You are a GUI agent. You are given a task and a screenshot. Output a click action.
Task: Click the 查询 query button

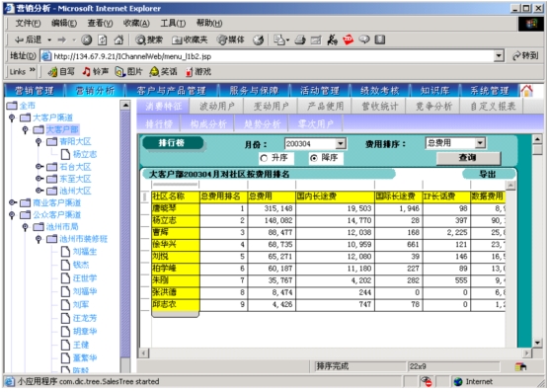[x=468, y=158]
